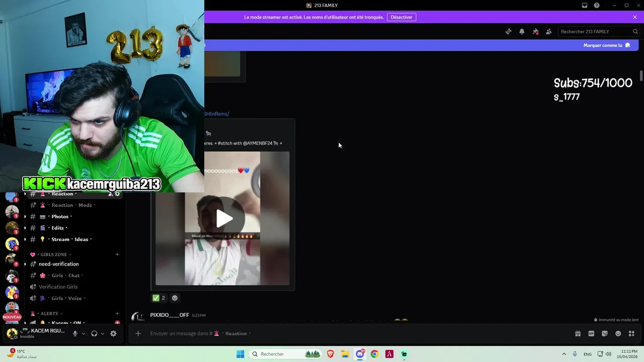Open the GIF picker

[x=591, y=333]
